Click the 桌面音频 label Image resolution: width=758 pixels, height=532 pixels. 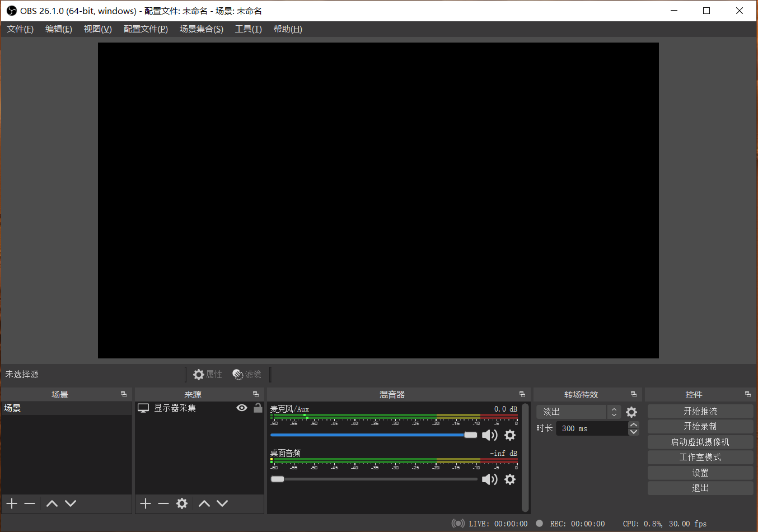(286, 453)
